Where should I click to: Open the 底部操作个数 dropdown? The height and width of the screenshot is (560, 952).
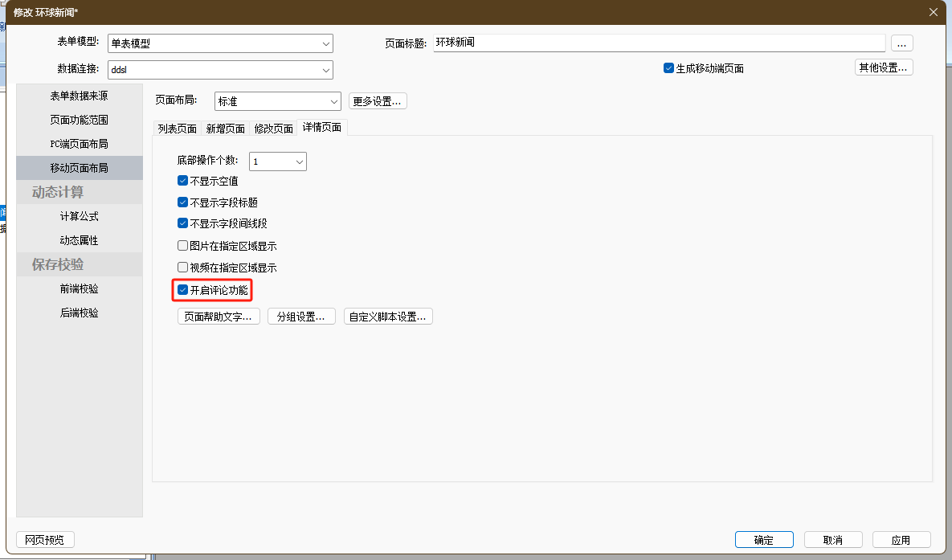click(300, 161)
